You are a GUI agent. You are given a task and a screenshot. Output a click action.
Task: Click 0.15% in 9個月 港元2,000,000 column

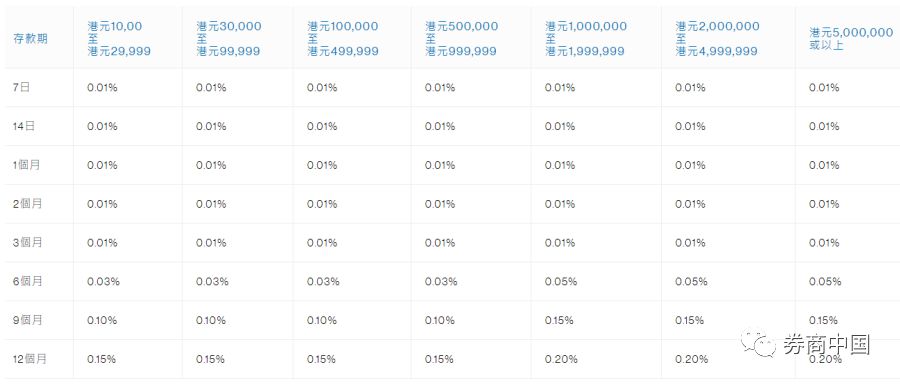click(x=689, y=320)
